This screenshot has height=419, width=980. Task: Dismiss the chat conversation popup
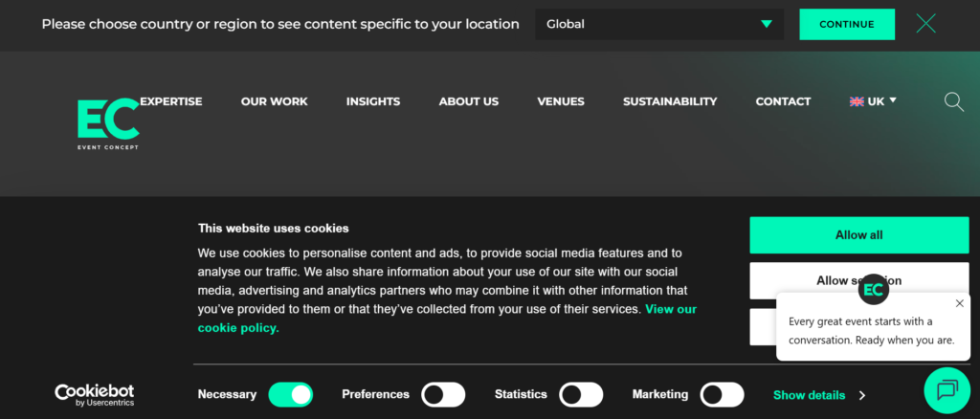960,303
